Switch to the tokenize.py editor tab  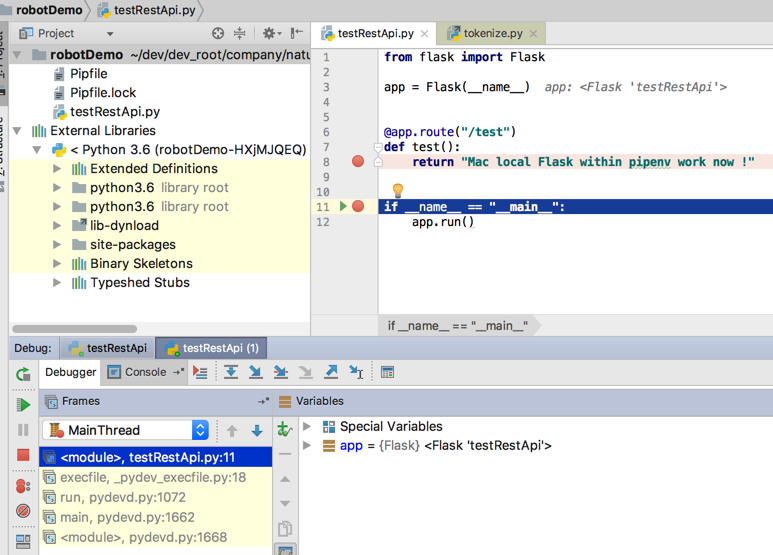pos(492,33)
